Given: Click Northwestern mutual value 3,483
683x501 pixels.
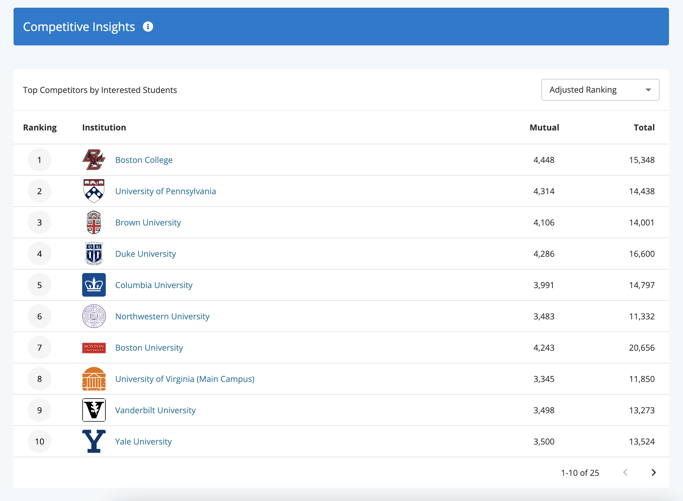Looking at the screenshot, I should 544,317.
